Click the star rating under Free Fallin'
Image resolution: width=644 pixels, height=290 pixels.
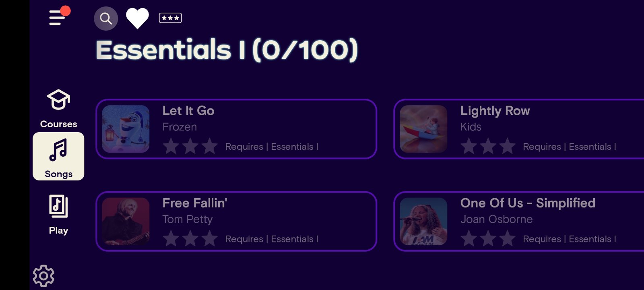tap(190, 239)
